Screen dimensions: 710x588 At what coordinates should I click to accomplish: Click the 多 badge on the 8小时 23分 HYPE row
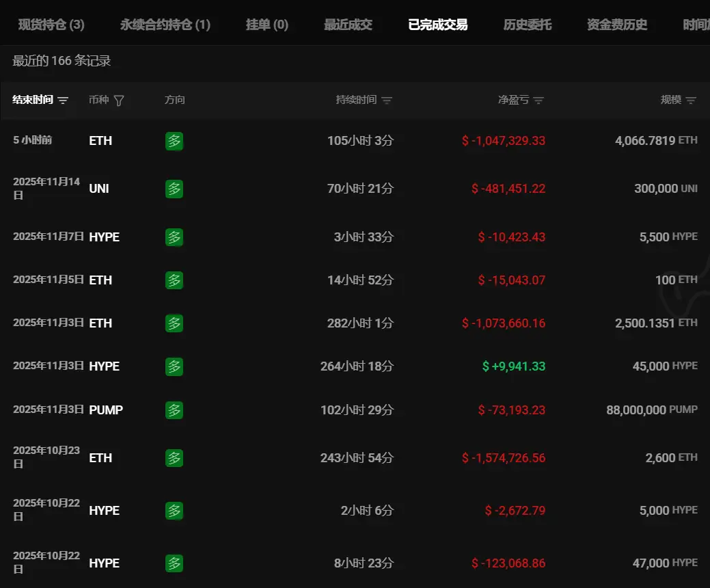(174, 563)
